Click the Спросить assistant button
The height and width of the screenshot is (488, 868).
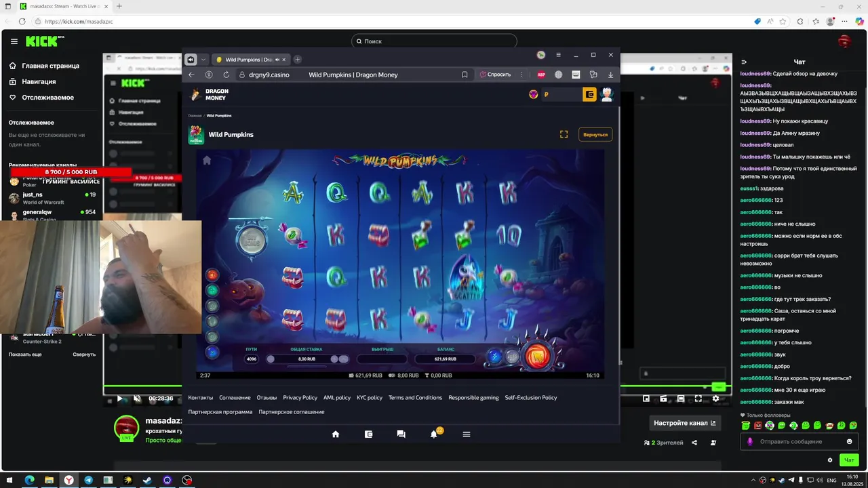click(495, 75)
